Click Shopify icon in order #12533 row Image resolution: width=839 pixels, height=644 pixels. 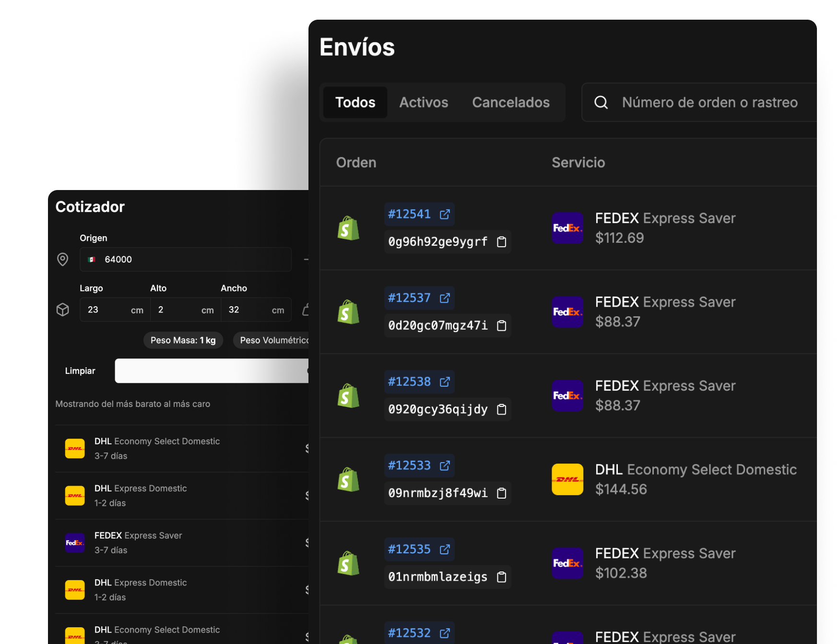[x=348, y=479]
